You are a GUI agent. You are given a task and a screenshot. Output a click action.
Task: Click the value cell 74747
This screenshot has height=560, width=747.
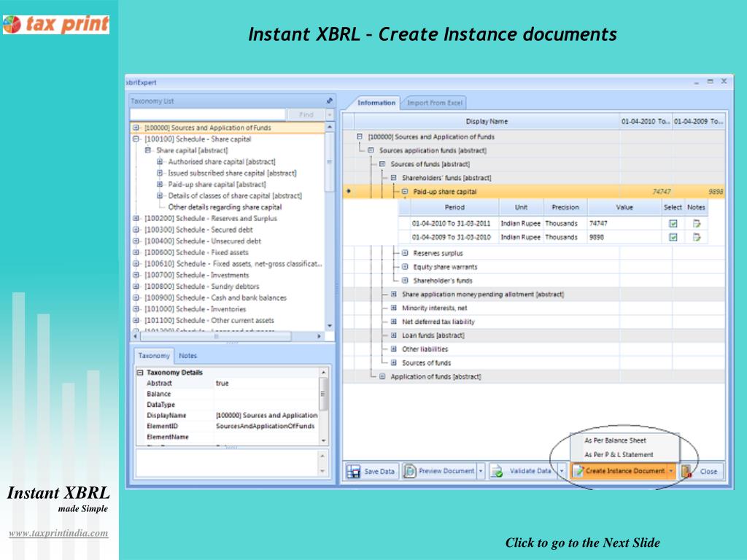pos(624,223)
